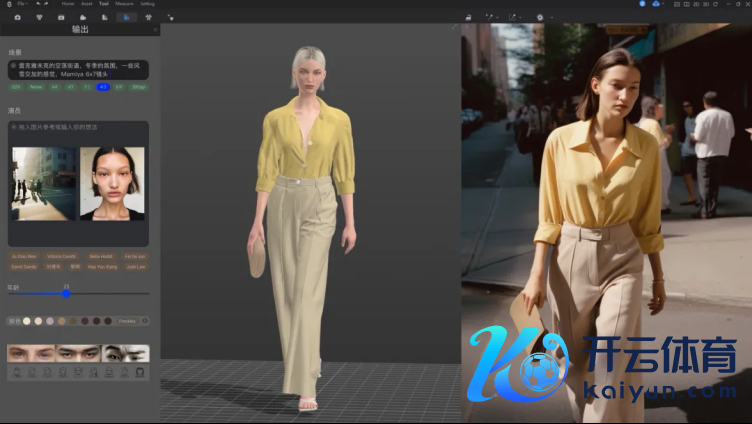
Task: Open the Asset menu
Action: pyautogui.click(x=85, y=4)
